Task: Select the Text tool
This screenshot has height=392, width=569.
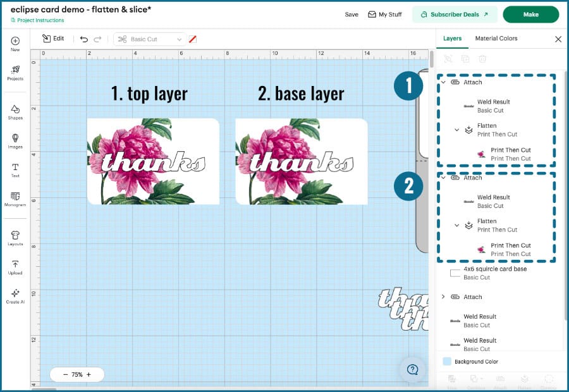Action: point(15,170)
